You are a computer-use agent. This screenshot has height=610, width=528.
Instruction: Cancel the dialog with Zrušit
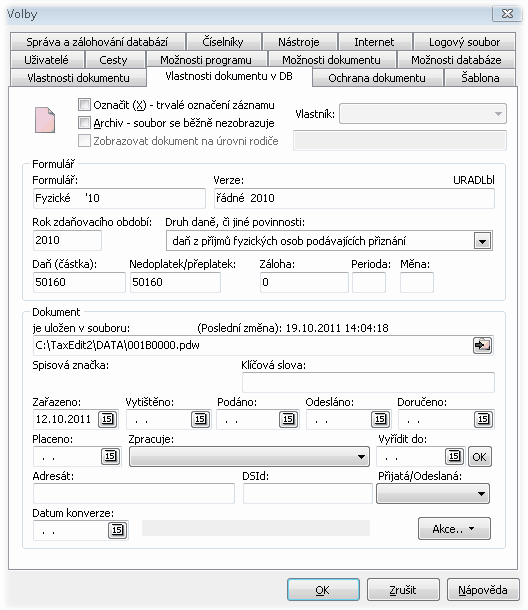(x=403, y=590)
